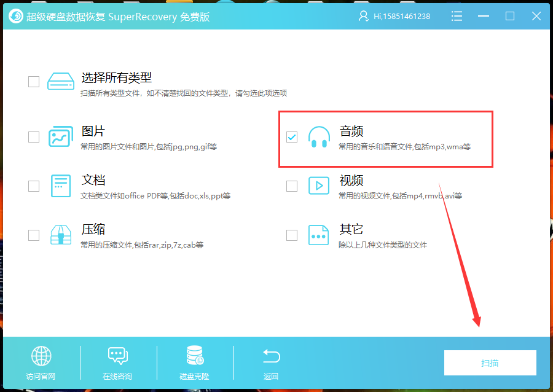Click the return arrow icon
The width and height of the screenshot is (553, 392).
[x=271, y=356]
